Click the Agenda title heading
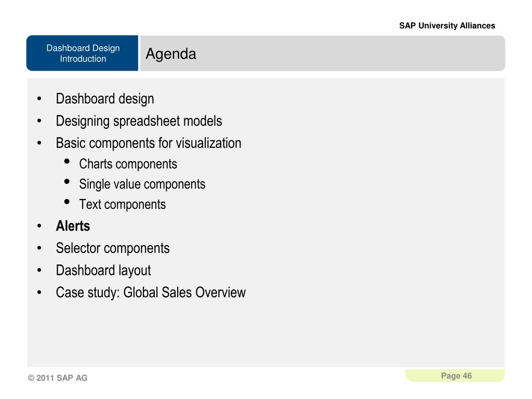The image size is (532, 399). [x=170, y=54]
